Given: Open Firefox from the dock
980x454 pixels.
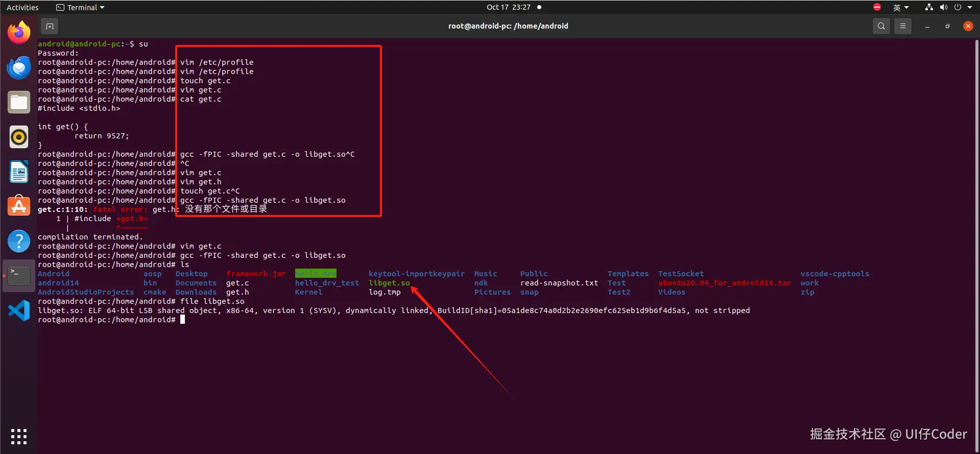Looking at the screenshot, I should (x=19, y=33).
